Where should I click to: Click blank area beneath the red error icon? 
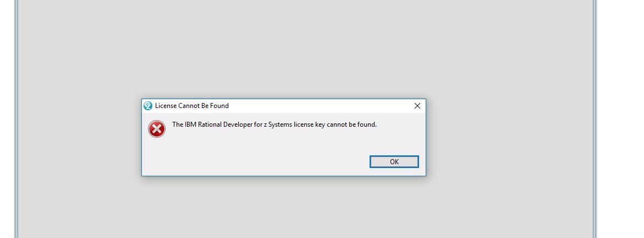click(x=157, y=154)
